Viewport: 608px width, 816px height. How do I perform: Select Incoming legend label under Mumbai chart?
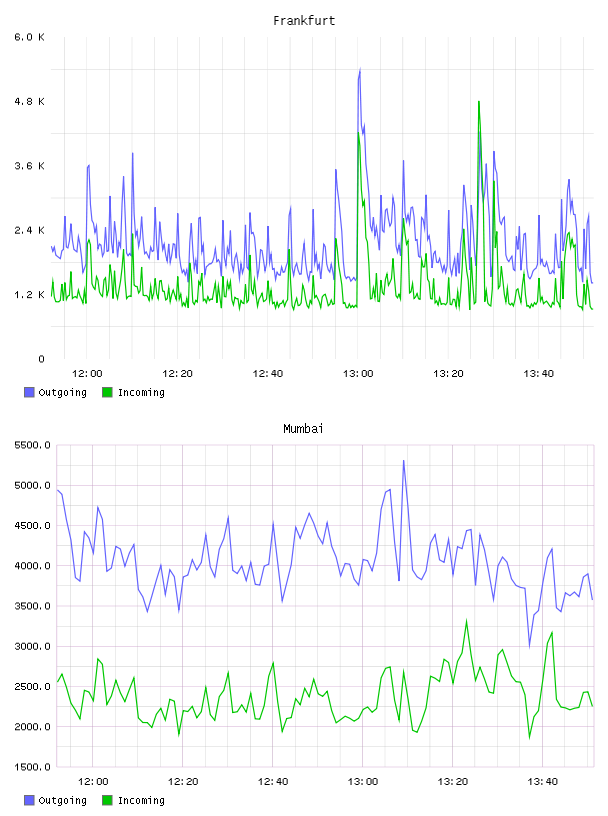click(141, 801)
